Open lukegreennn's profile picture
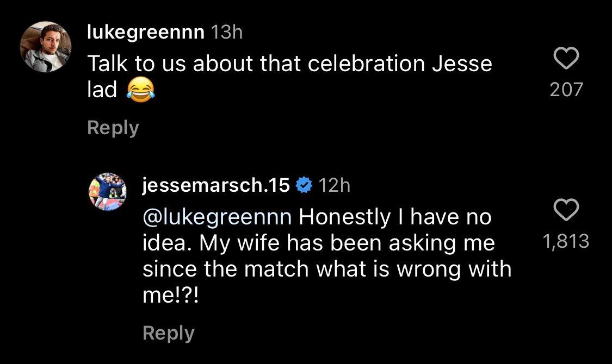The height and width of the screenshot is (364, 612). (x=46, y=43)
